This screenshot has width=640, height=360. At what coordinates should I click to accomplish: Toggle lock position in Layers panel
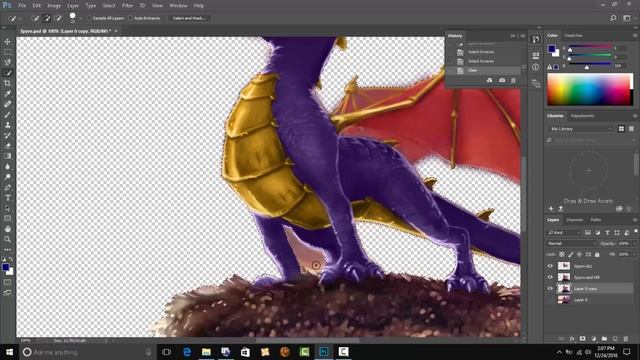[x=579, y=254]
